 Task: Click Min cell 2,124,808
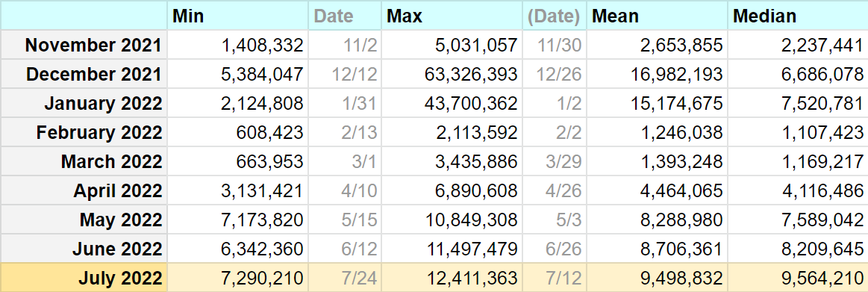coord(237,103)
